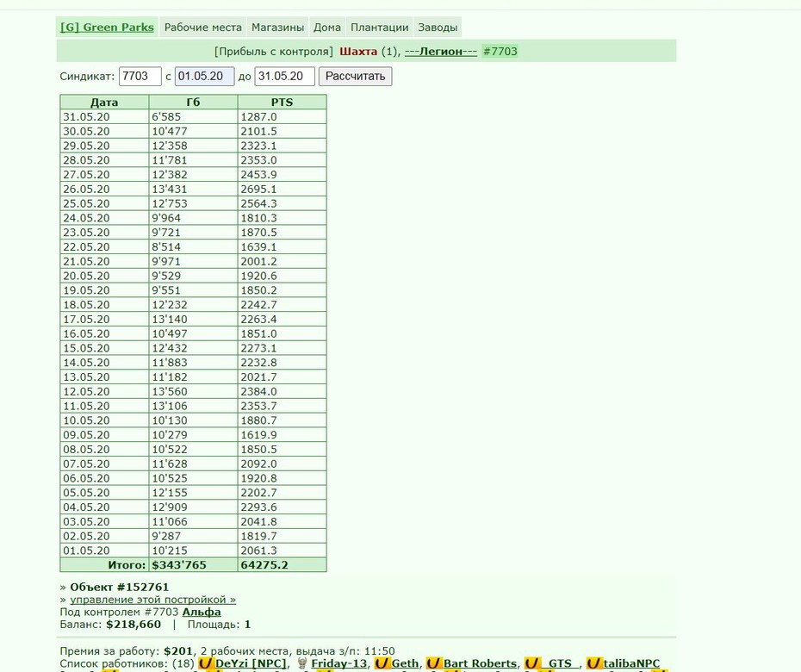
Task: Click skull icon beside Friday-13
Action: pos(302,663)
